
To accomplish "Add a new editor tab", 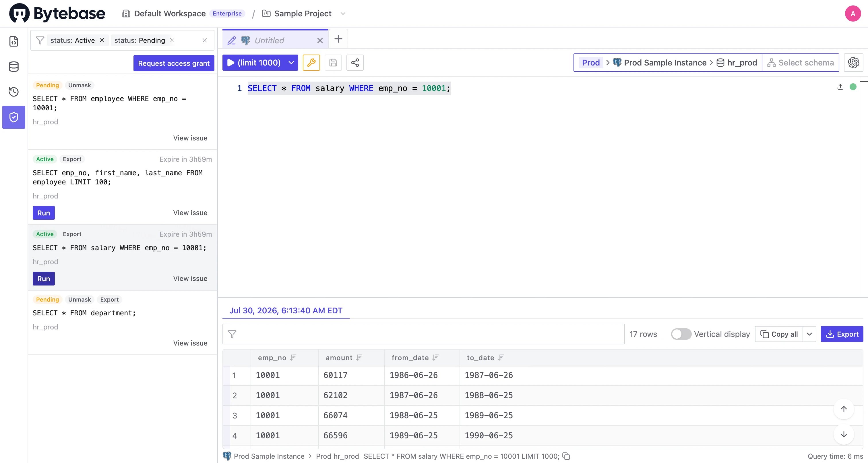I will pos(338,39).
